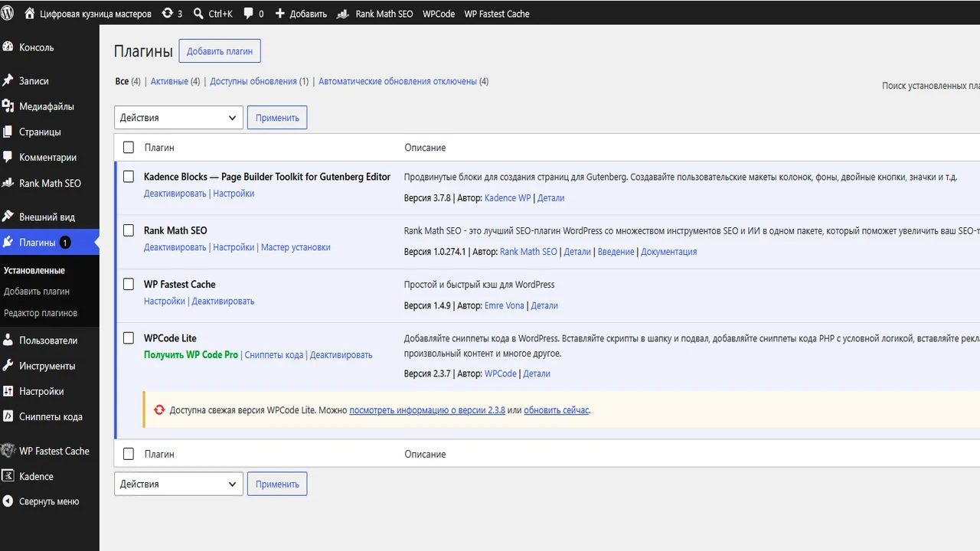Open Настройки for Kadence Blocks
The height and width of the screenshot is (551, 980).
click(234, 194)
